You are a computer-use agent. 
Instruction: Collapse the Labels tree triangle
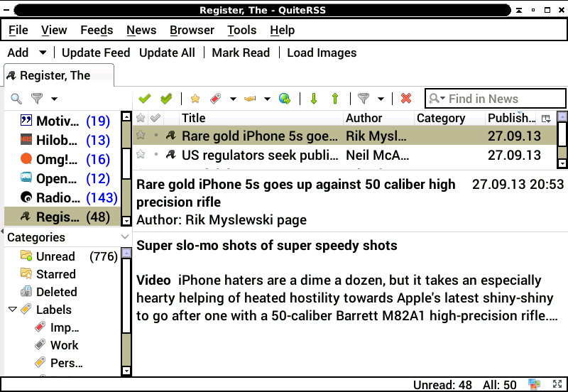coord(13,310)
